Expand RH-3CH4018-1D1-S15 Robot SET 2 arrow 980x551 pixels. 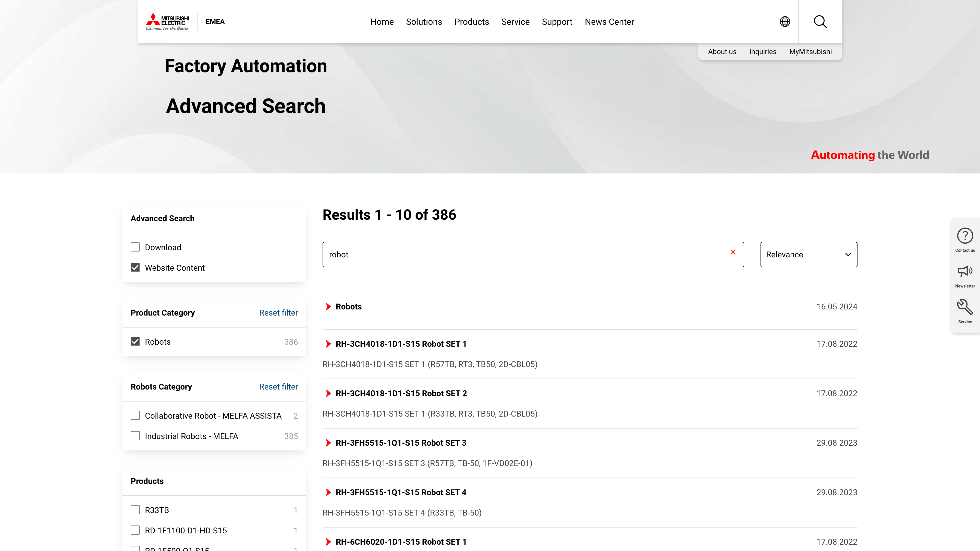(329, 393)
